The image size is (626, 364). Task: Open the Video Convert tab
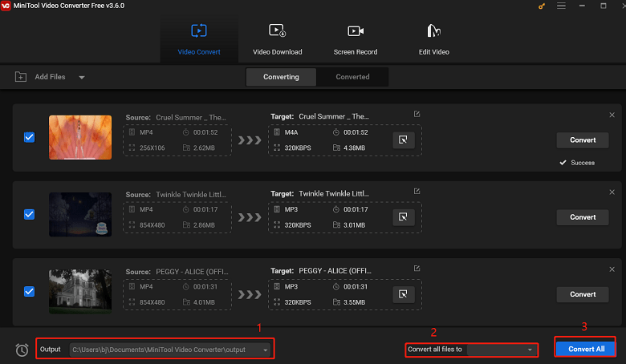199,39
